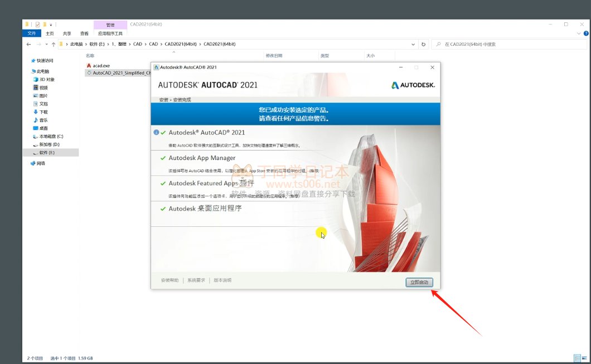Image resolution: width=591 pixels, height=364 pixels.
Task: Click the red A icon of acad.exe
Action: click(89, 66)
